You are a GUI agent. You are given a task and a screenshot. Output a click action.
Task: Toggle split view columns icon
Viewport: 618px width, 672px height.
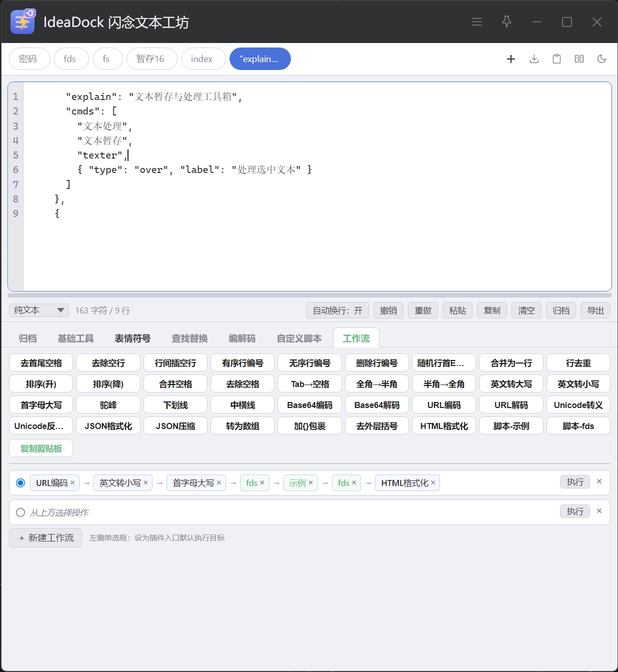pyautogui.click(x=579, y=59)
